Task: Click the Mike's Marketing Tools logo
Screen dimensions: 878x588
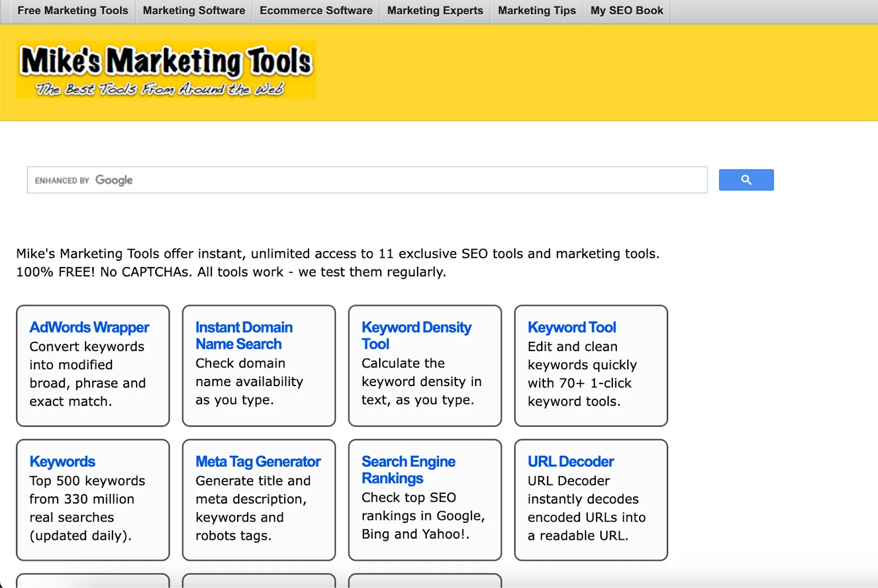Action: point(166,70)
